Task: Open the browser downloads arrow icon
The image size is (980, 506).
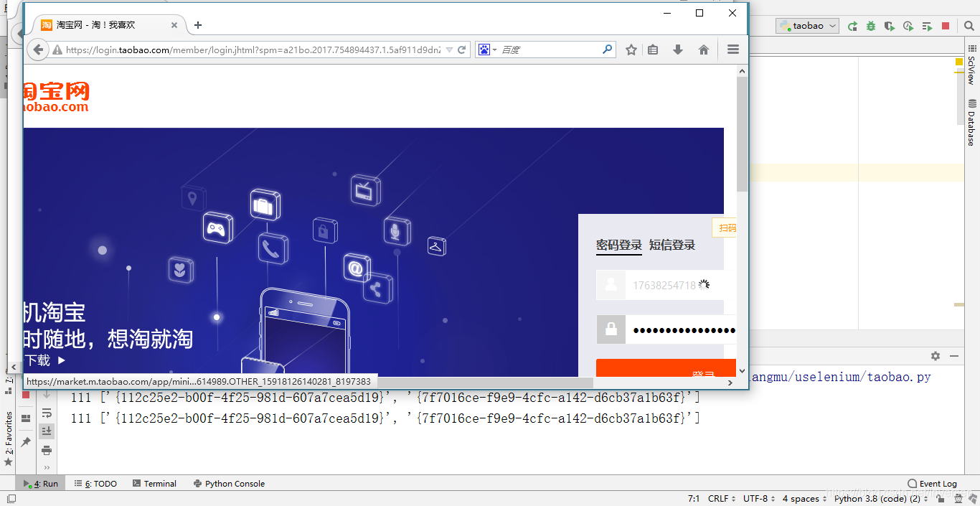Action: pyautogui.click(x=678, y=50)
